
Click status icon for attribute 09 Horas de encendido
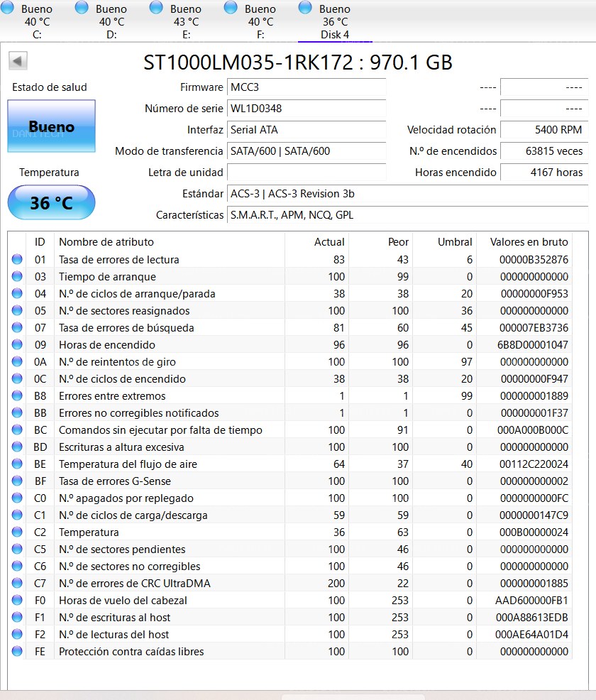(17, 344)
